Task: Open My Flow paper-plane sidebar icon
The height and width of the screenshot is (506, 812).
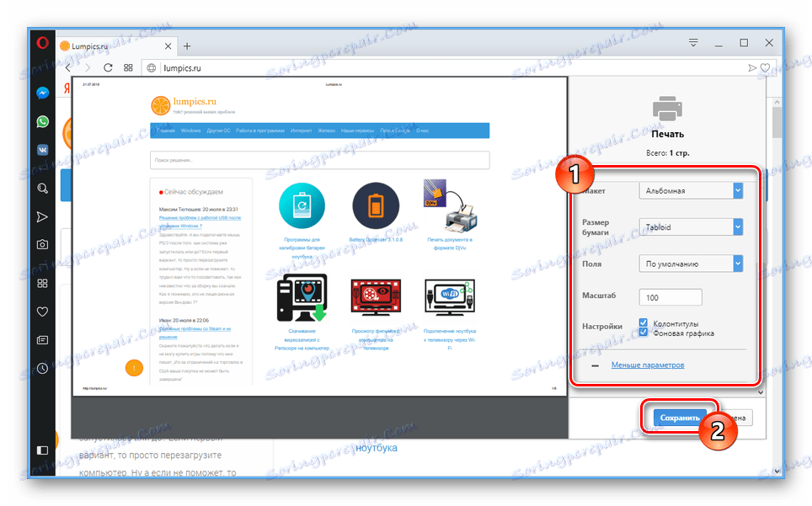Action: (42, 216)
